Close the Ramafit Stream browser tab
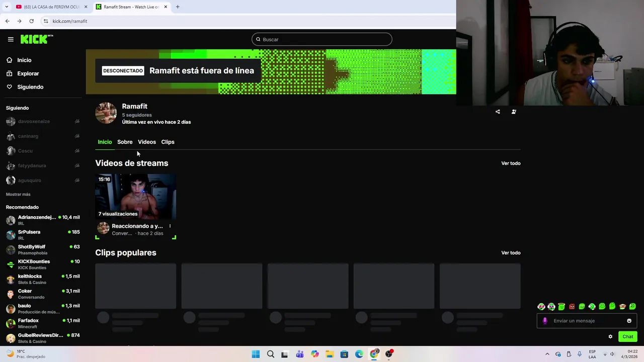 [x=166, y=7]
